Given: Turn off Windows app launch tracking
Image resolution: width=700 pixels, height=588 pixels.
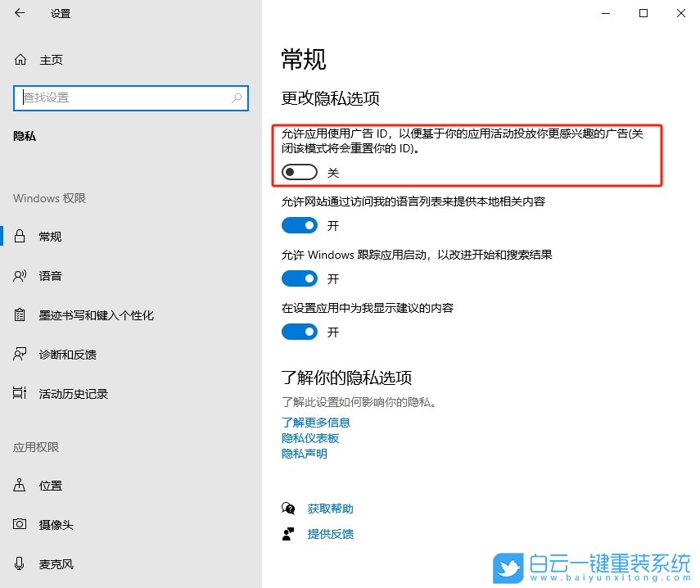Looking at the screenshot, I should tap(299, 278).
